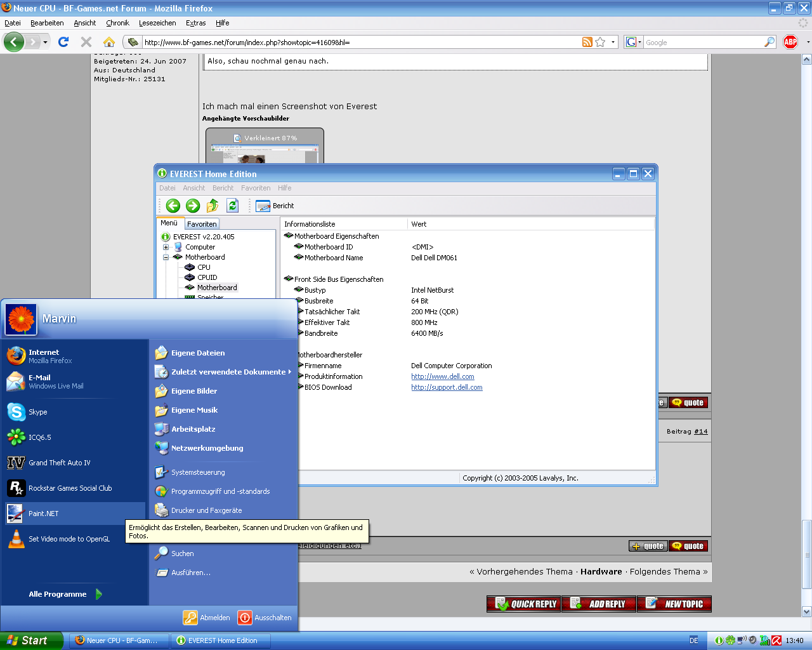
Task: Click the RSS feed icon in the address bar
Action: (x=587, y=42)
